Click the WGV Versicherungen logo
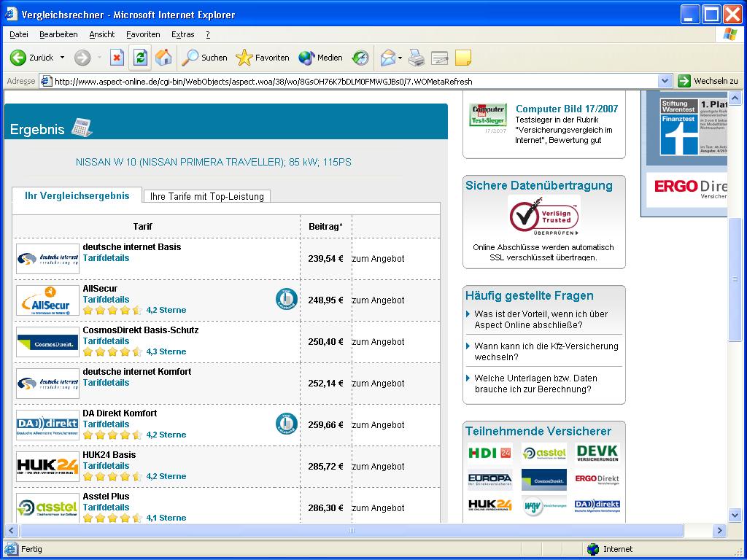747x560 pixels. 544,506
